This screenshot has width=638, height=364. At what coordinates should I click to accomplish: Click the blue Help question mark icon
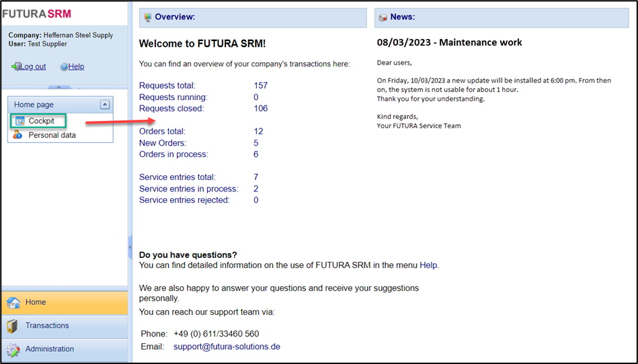64,66
